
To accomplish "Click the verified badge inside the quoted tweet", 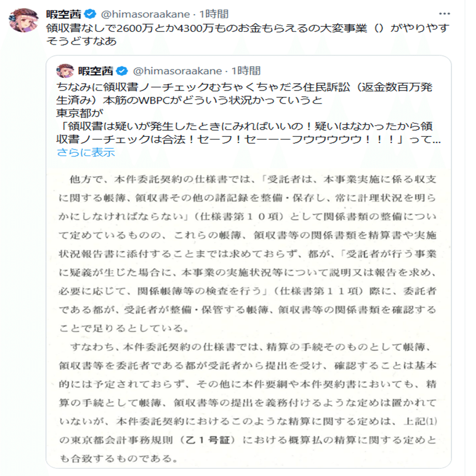I will coord(121,71).
